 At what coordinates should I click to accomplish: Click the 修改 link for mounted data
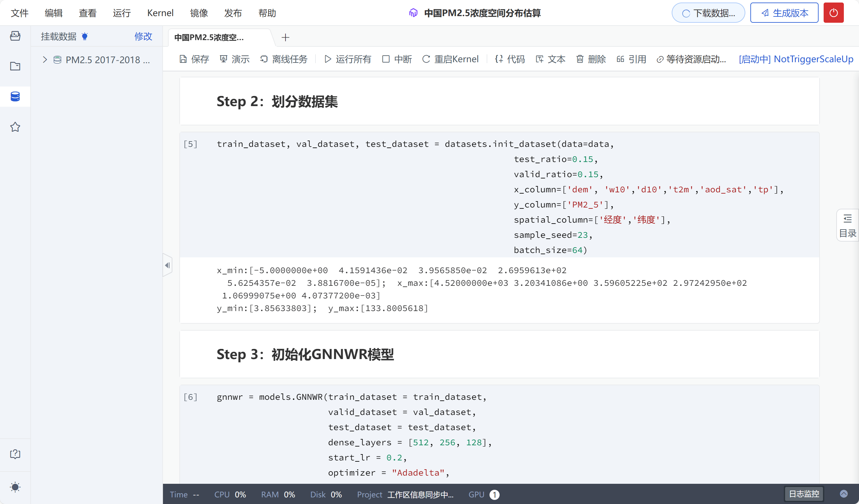(x=143, y=36)
